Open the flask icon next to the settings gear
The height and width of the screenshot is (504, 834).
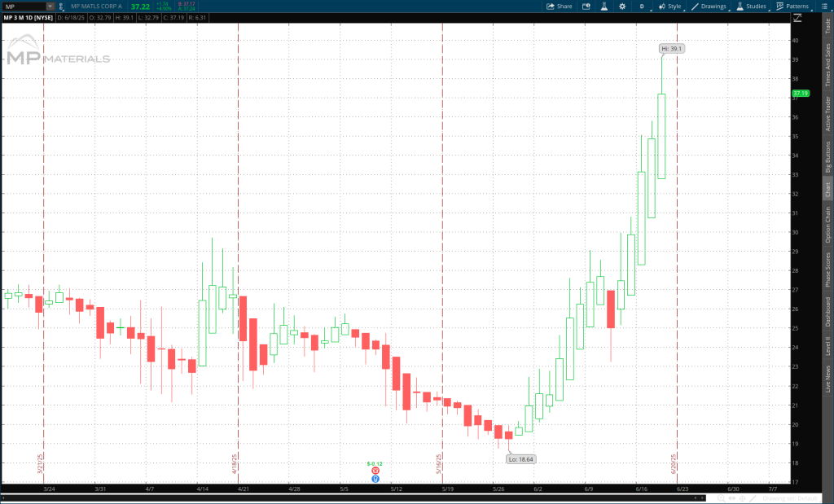tap(604, 7)
